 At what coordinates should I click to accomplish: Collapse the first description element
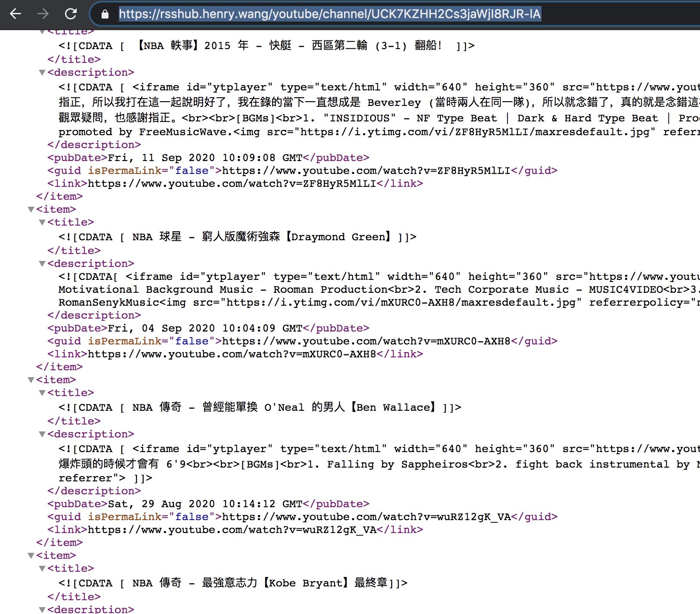click(x=42, y=72)
